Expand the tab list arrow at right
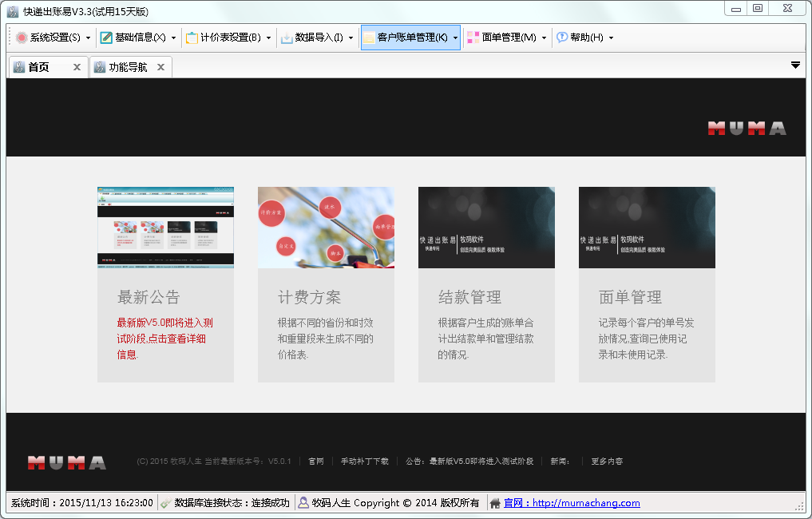812x519 pixels. pos(795,65)
